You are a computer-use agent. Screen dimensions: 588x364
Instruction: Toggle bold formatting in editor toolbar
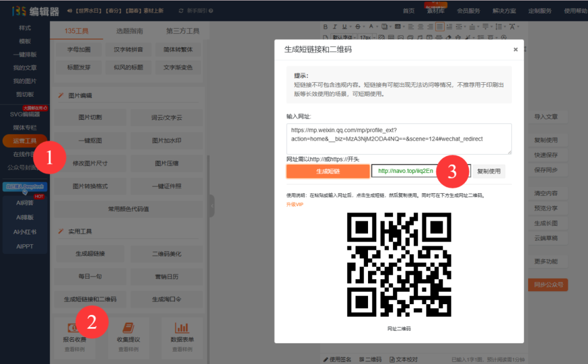click(x=326, y=27)
